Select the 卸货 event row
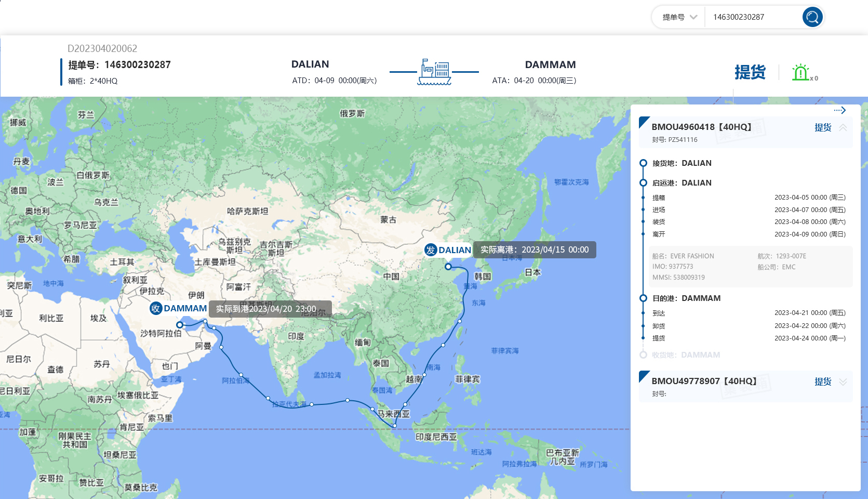This screenshot has height=499, width=868. (749, 326)
